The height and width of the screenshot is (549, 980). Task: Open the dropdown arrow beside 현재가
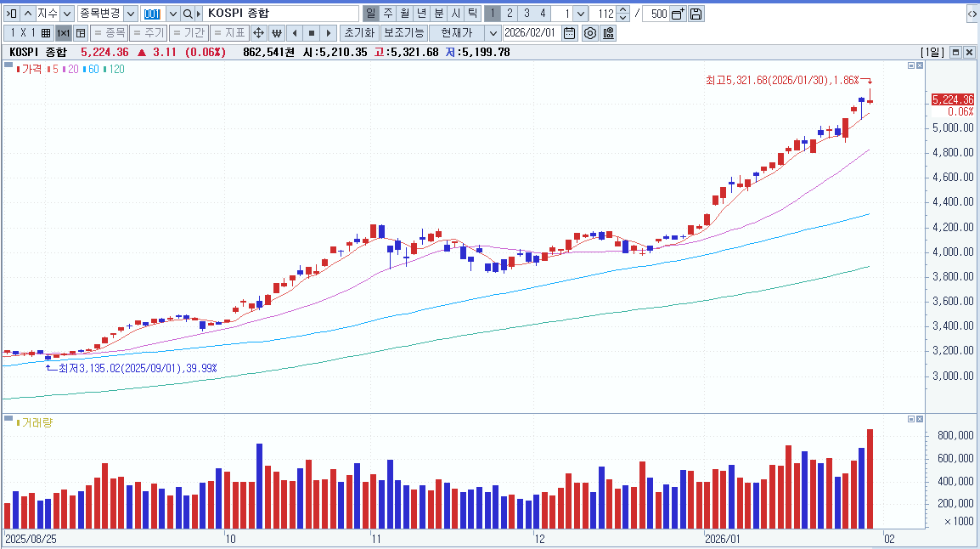pos(493,33)
